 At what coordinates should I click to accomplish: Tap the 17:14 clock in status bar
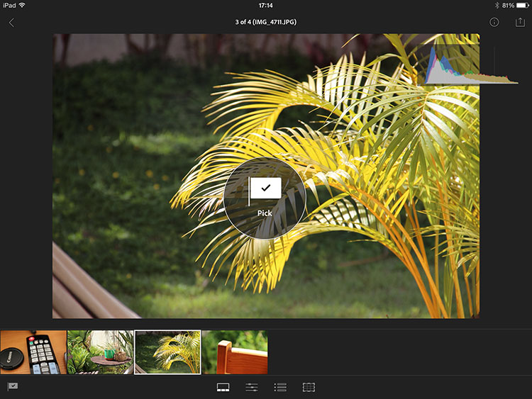pyautogui.click(x=265, y=5)
